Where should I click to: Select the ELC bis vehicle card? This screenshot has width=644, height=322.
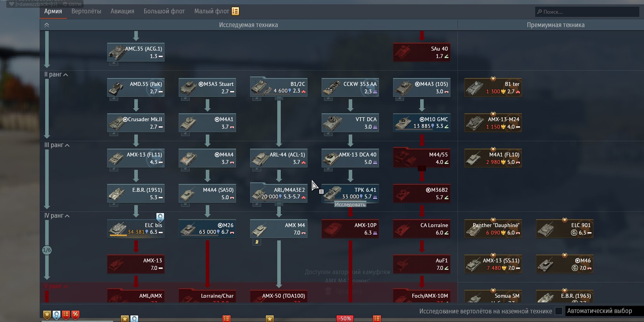(136, 229)
